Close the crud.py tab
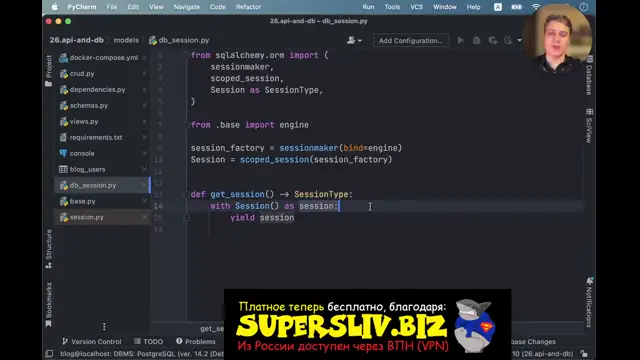640x360 pixels. tap(144, 73)
